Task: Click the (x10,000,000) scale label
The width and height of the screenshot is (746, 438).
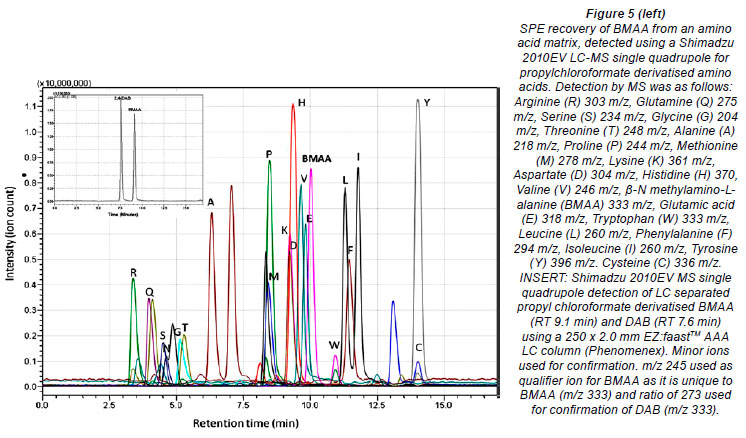Action: 65,82
